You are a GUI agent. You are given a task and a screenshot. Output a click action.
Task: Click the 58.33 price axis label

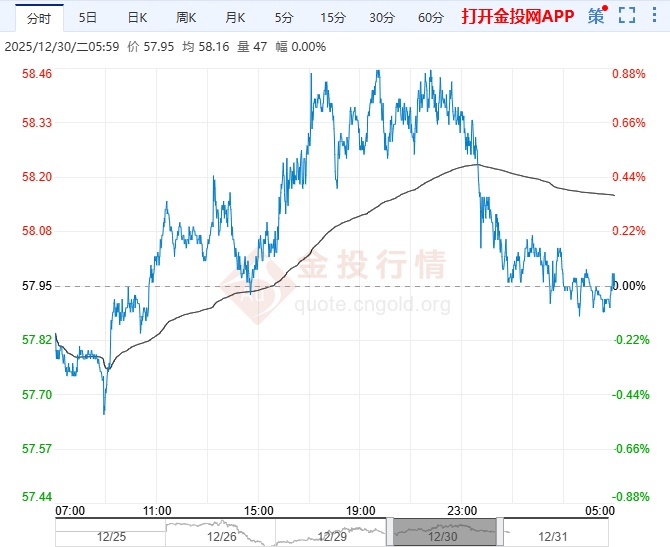tap(37, 123)
